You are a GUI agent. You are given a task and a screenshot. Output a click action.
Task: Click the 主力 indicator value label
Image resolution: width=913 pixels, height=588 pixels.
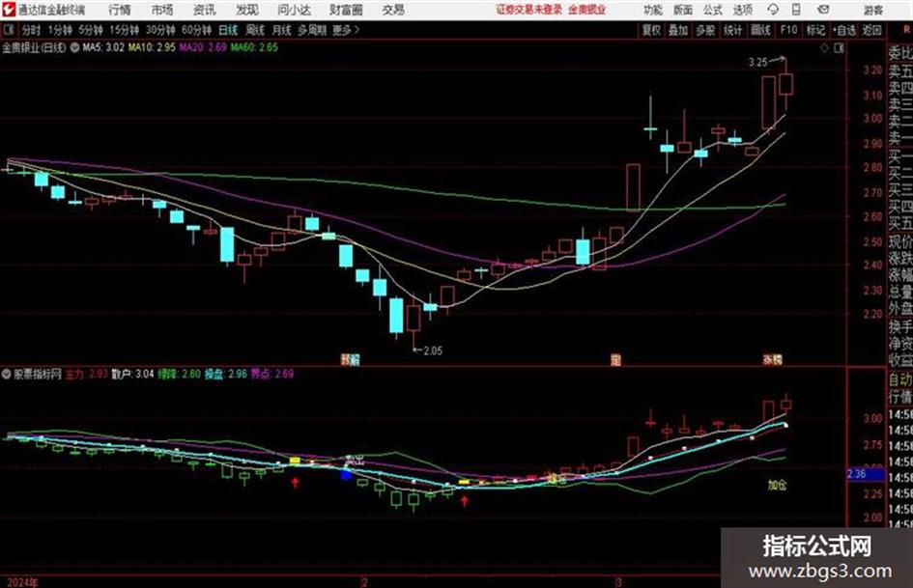pyautogui.click(x=86, y=374)
